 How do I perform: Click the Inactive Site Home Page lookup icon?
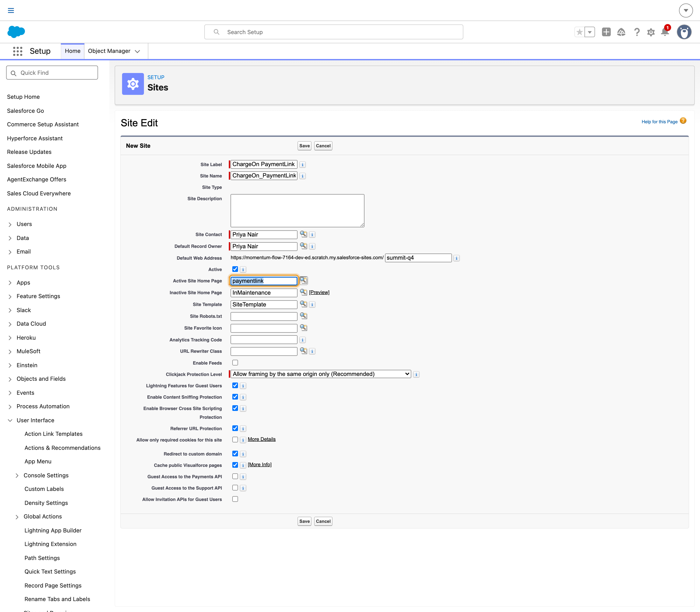coord(304,292)
